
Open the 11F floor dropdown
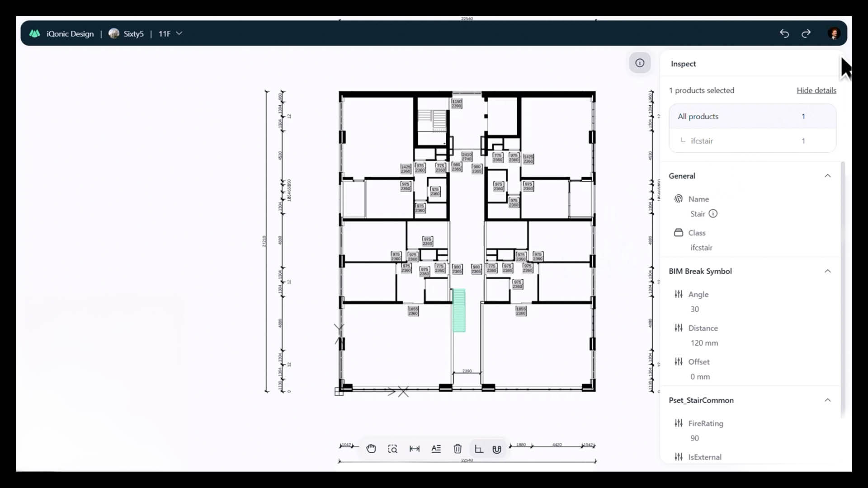pos(170,33)
